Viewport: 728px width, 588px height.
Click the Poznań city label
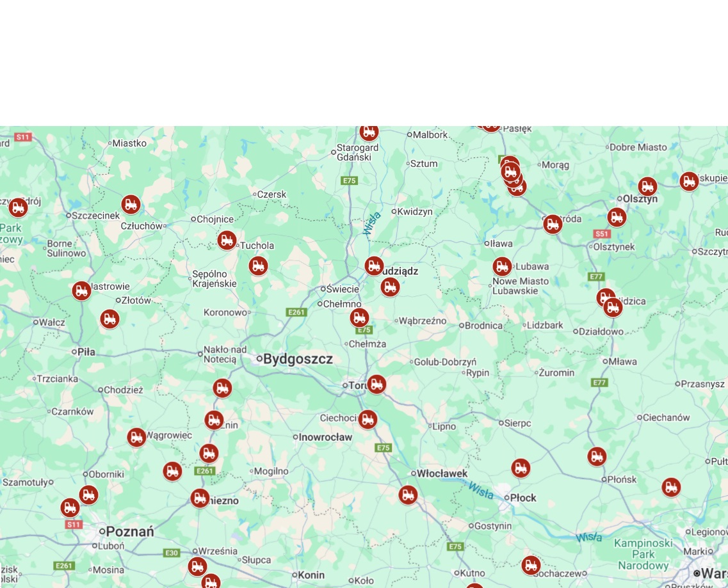tap(129, 532)
